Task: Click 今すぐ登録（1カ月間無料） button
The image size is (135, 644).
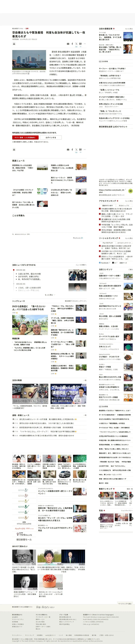Action: pos(26,137)
